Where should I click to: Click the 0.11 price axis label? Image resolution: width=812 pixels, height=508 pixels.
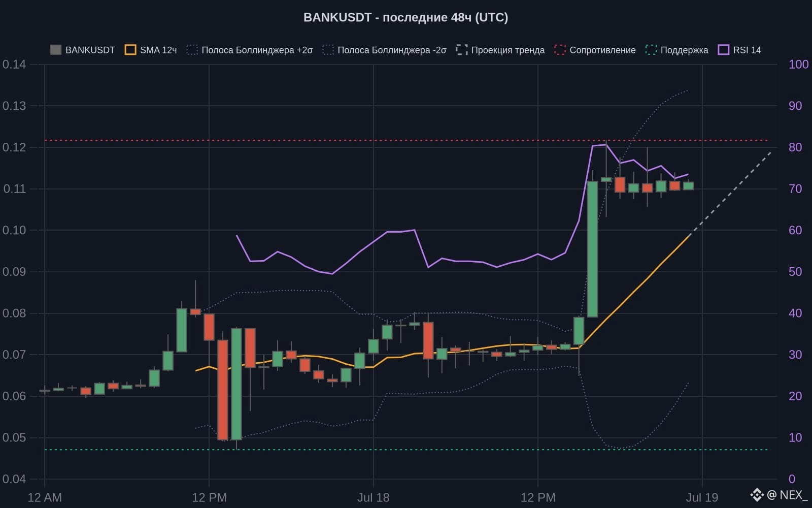(14, 189)
